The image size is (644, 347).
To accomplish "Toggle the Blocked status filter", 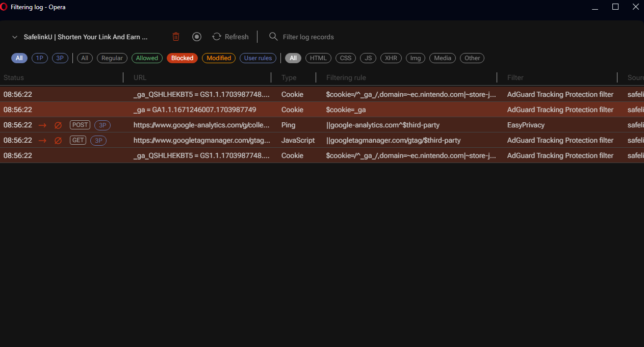I will tap(182, 58).
